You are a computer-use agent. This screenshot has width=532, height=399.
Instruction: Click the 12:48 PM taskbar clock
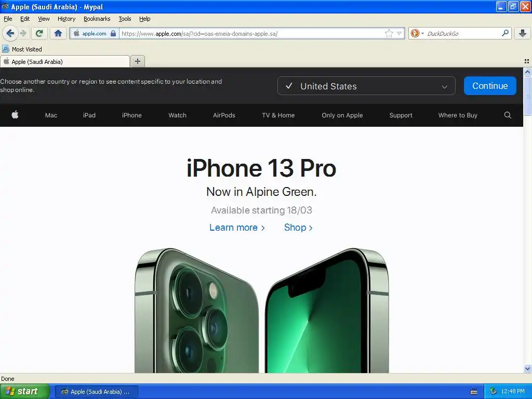pos(512,392)
